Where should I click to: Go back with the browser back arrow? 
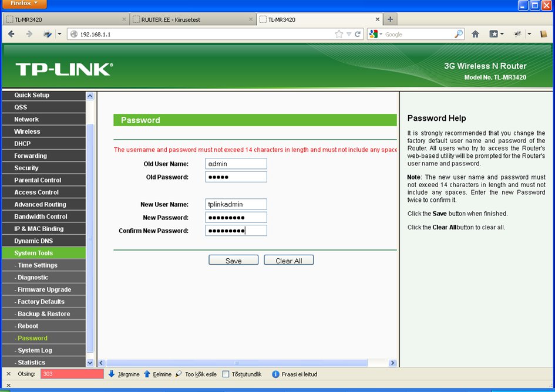pyautogui.click(x=11, y=34)
